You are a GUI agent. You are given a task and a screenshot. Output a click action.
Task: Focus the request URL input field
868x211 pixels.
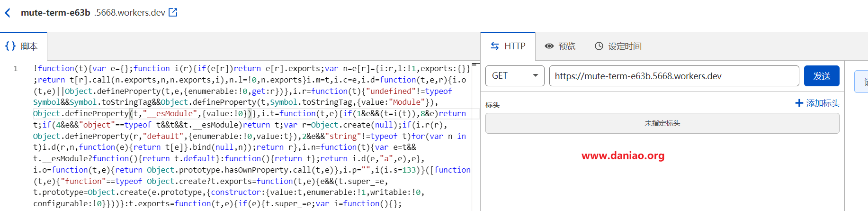[673, 76]
